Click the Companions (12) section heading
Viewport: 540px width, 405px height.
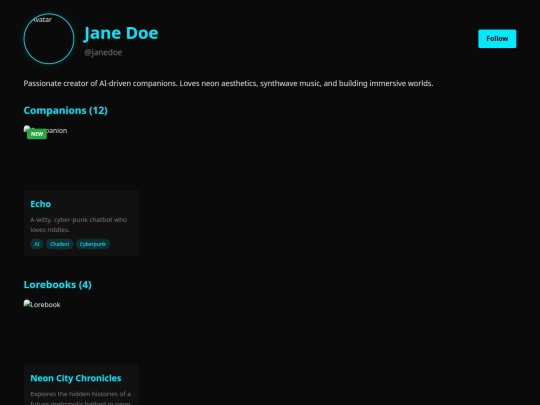coord(65,111)
